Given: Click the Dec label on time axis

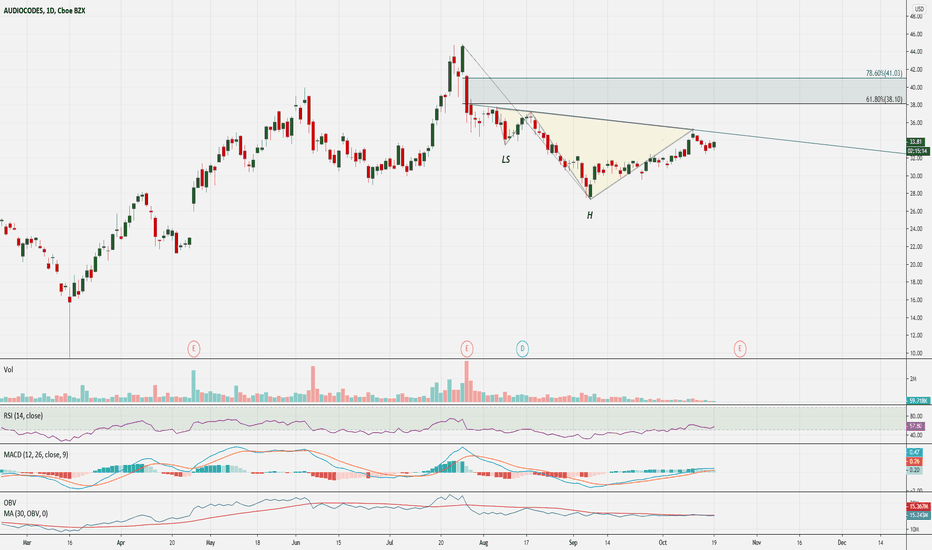Looking at the screenshot, I should 842,542.
